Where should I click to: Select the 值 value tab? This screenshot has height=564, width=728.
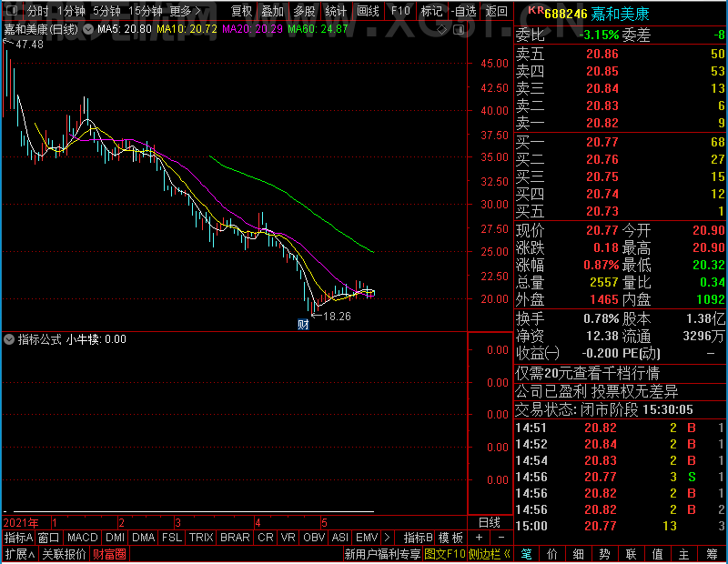point(657,554)
